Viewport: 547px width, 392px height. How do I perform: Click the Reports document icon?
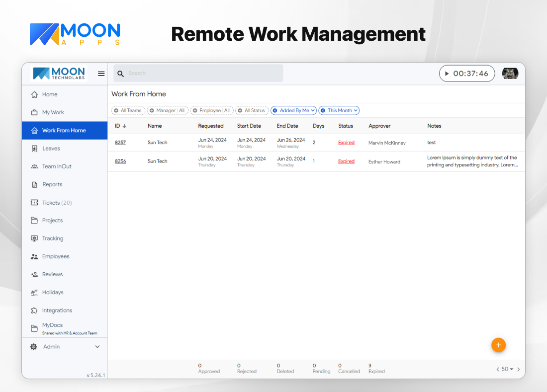coord(34,185)
